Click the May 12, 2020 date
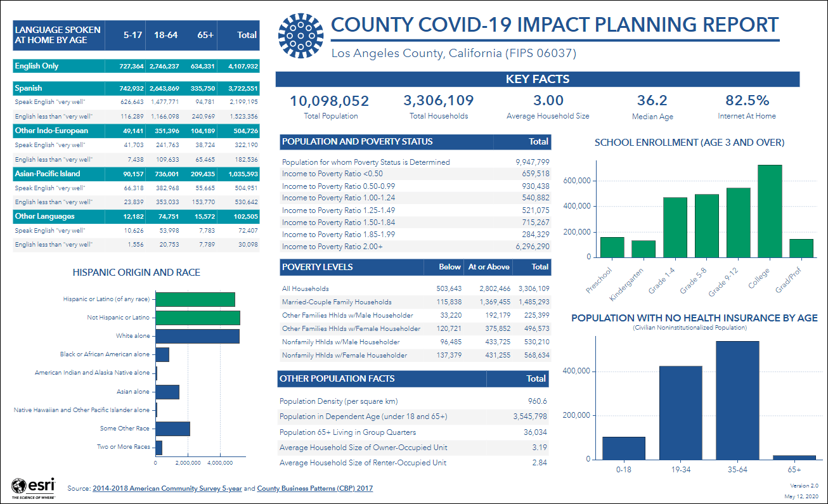This screenshot has height=504, width=828. tap(802, 496)
